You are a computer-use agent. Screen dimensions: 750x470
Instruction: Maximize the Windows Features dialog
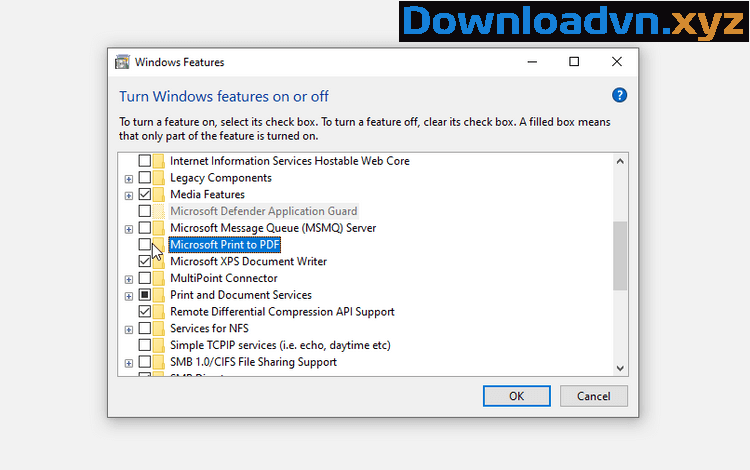(574, 62)
